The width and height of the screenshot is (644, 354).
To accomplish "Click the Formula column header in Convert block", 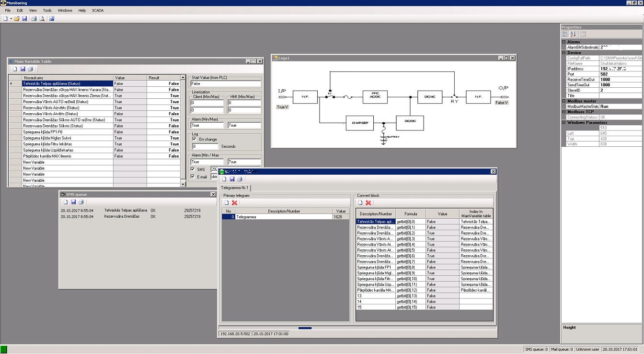I will (410, 214).
